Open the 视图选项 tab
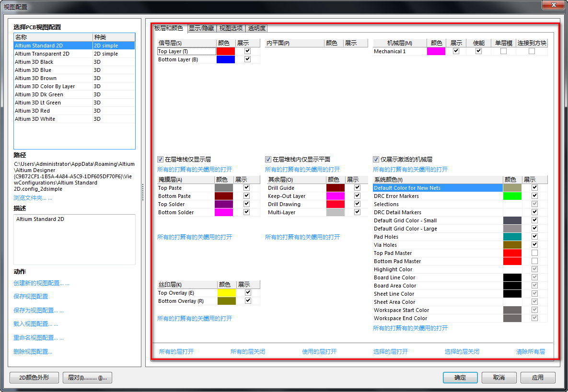This screenshot has width=568, height=392. click(x=231, y=28)
